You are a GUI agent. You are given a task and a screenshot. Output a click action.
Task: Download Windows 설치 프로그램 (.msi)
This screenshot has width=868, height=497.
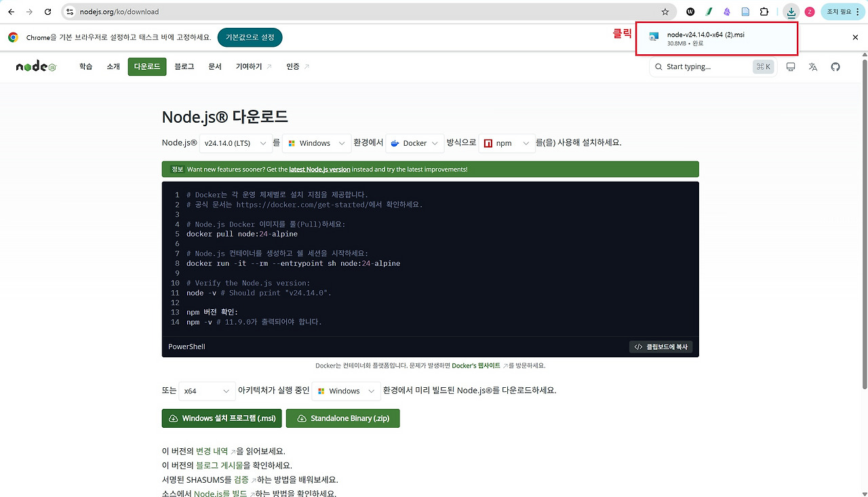(x=222, y=418)
